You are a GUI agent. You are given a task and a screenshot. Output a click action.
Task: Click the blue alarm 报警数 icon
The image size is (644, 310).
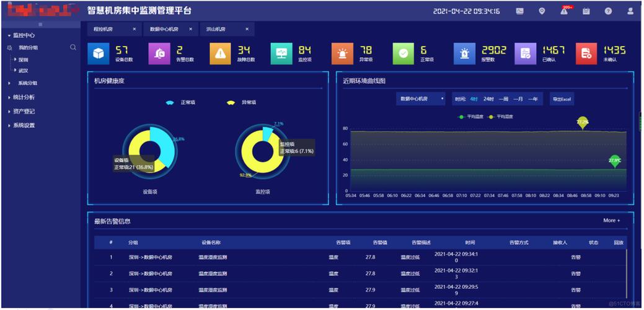464,54
